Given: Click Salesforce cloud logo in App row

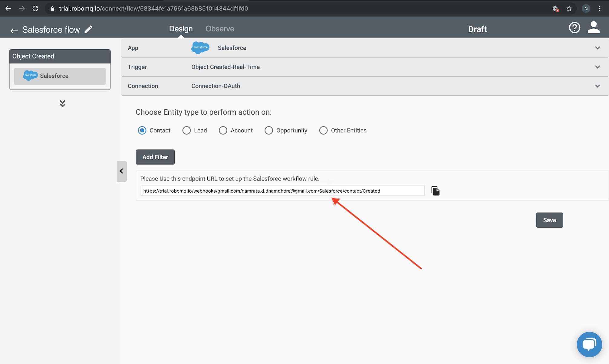Looking at the screenshot, I should pyautogui.click(x=200, y=47).
